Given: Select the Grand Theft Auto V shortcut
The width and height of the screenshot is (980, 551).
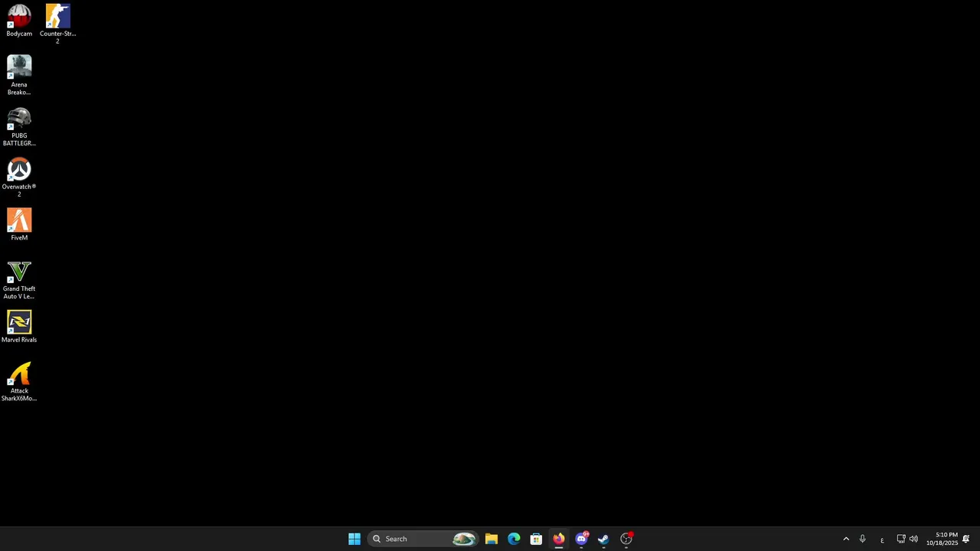Looking at the screenshot, I should 19,279.
